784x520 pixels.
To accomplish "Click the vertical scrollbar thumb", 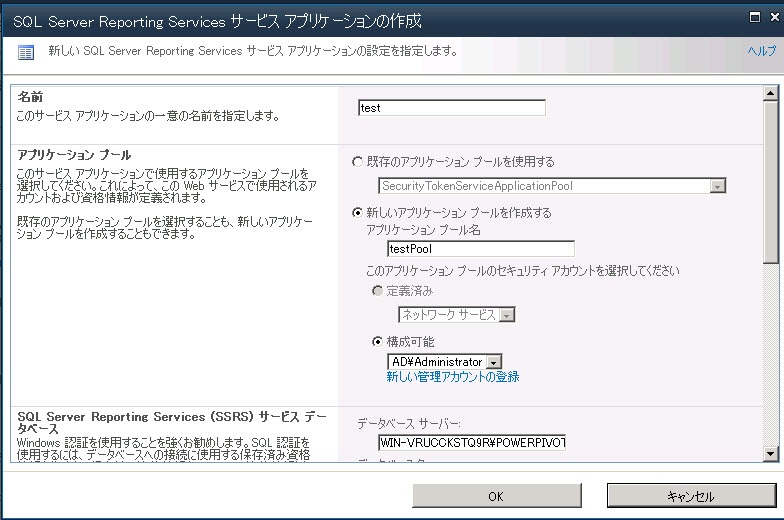I will tap(770, 182).
